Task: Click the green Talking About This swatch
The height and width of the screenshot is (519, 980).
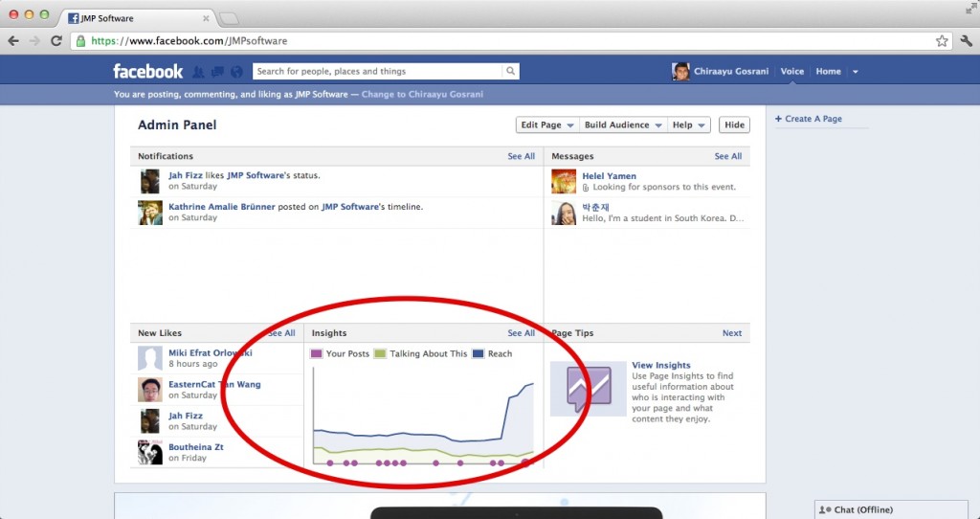Action: [380, 353]
